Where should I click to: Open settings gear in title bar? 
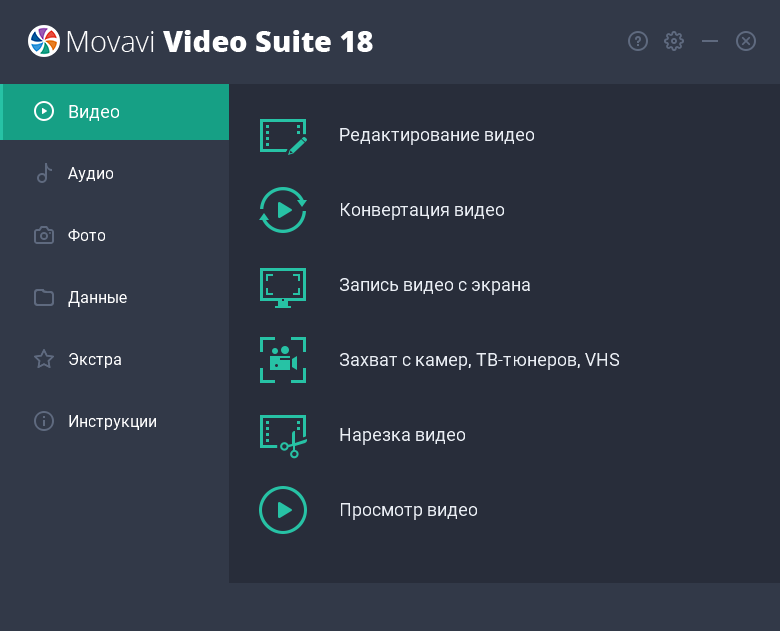pos(674,41)
